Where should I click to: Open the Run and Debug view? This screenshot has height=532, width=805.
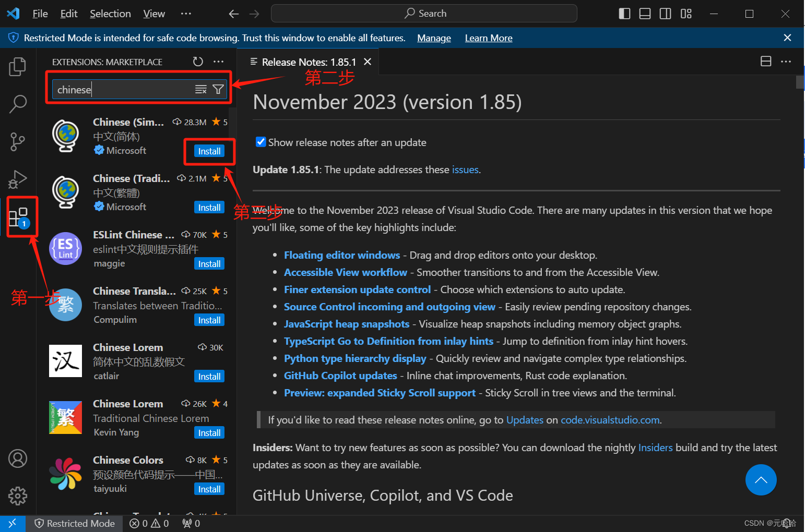click(17, 179)
